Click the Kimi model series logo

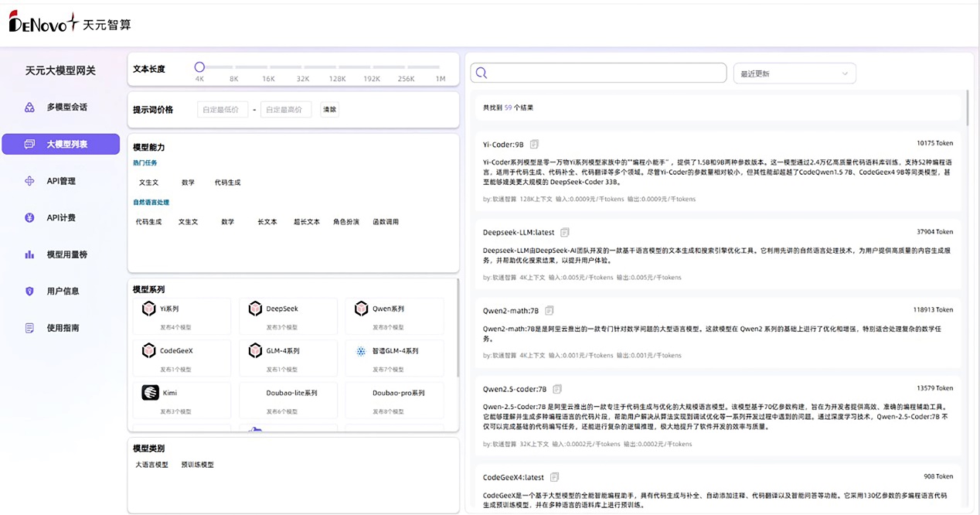(x=150, y=393)
